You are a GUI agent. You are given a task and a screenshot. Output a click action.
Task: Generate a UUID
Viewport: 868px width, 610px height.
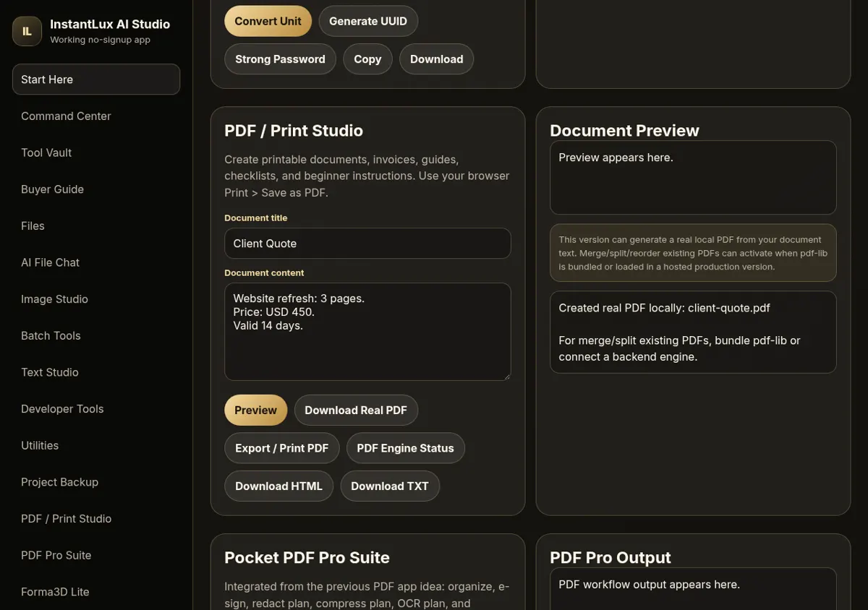tap(368, 21)
